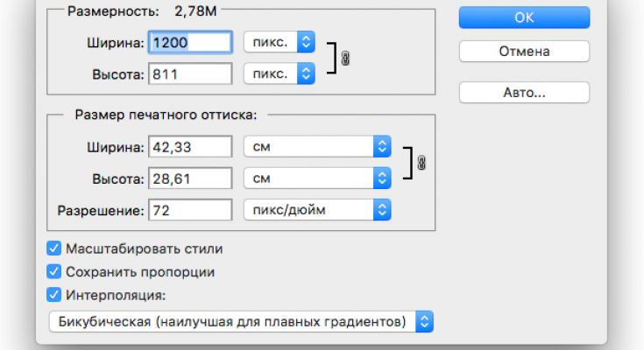Click the print height field showing 28,61
This screenshot has height=350, width=644.
click(190, 178)
